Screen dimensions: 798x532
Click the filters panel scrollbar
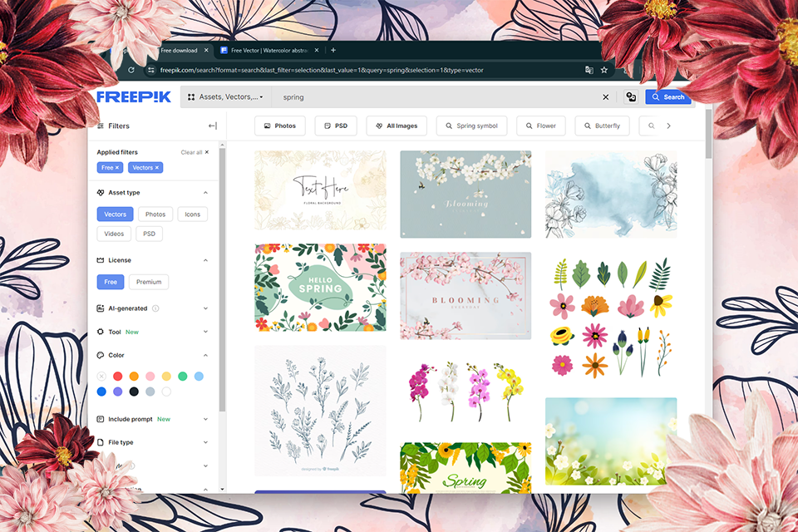pos(222,280)
